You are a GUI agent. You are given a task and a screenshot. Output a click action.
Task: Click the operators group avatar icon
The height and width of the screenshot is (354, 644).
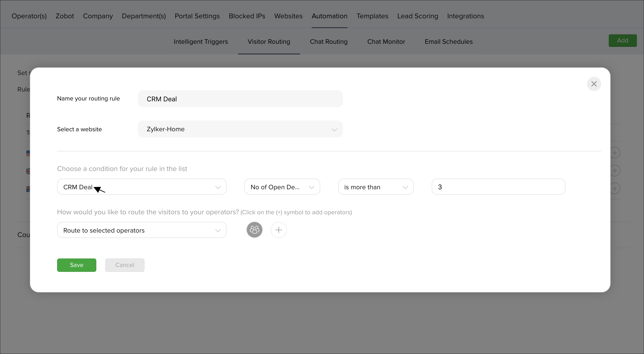coord(254,230)
